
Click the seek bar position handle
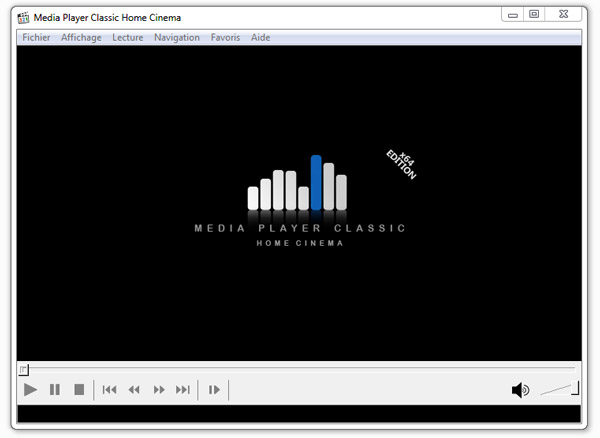tap(23, 370)
